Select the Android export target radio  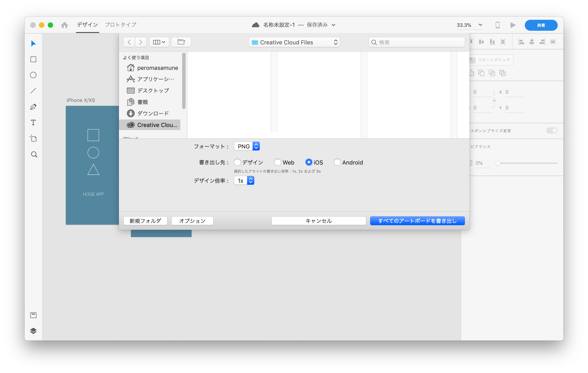pos(337,162)
